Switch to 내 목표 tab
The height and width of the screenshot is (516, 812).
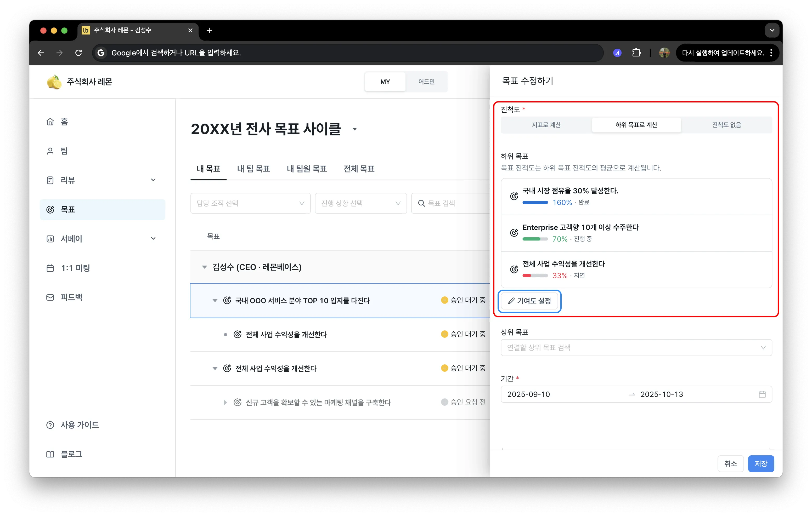tap(208, 169)
